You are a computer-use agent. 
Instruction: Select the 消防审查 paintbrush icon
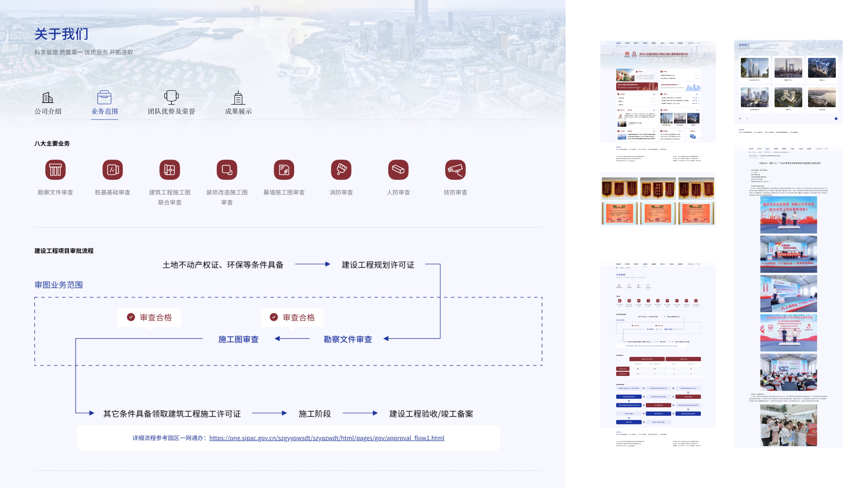(x=341, y=170)
